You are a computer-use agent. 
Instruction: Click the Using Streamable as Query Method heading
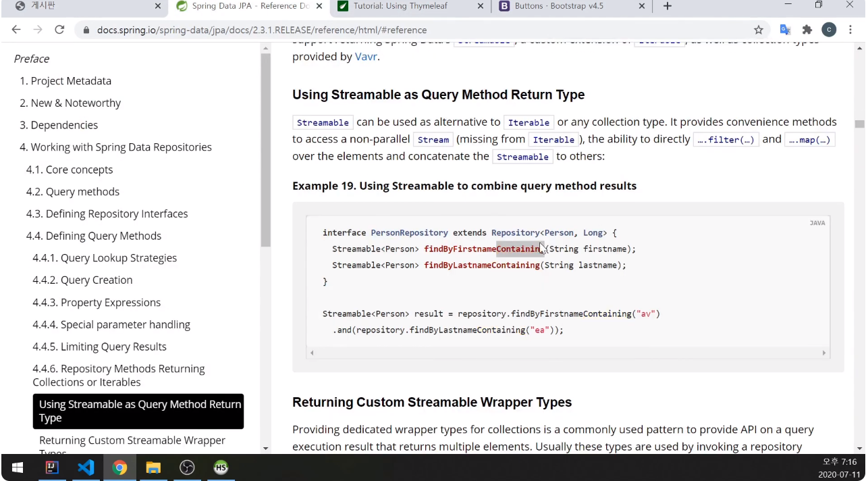[x=439, y=95]
